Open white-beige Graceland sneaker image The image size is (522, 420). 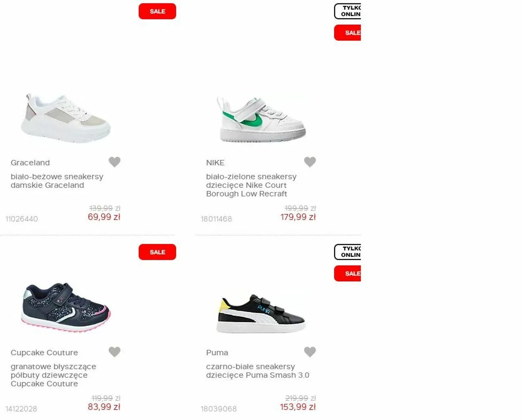click(66, 119)
